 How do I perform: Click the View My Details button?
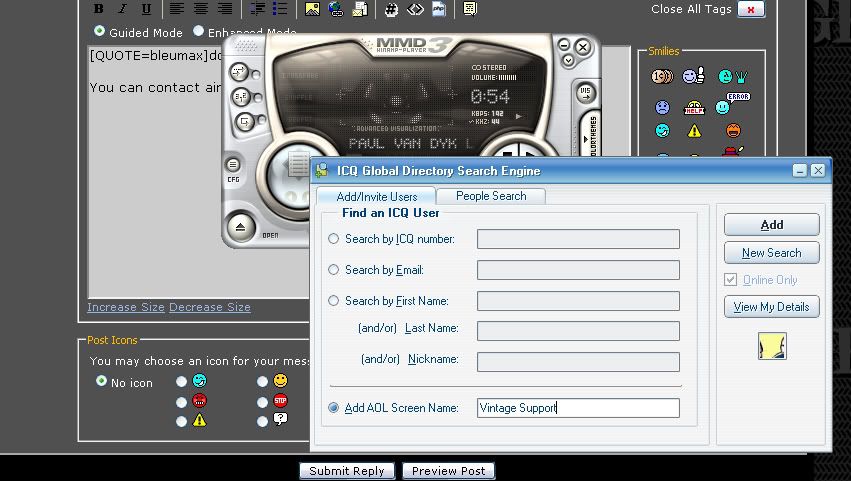pyautogui.click(x=771, y=307)
